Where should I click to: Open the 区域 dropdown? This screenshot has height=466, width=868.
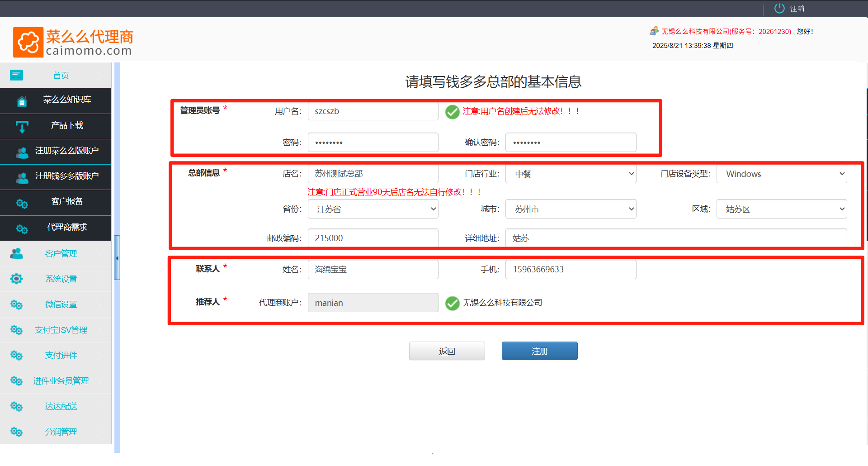pyautogui.click(x=782, y=209)
